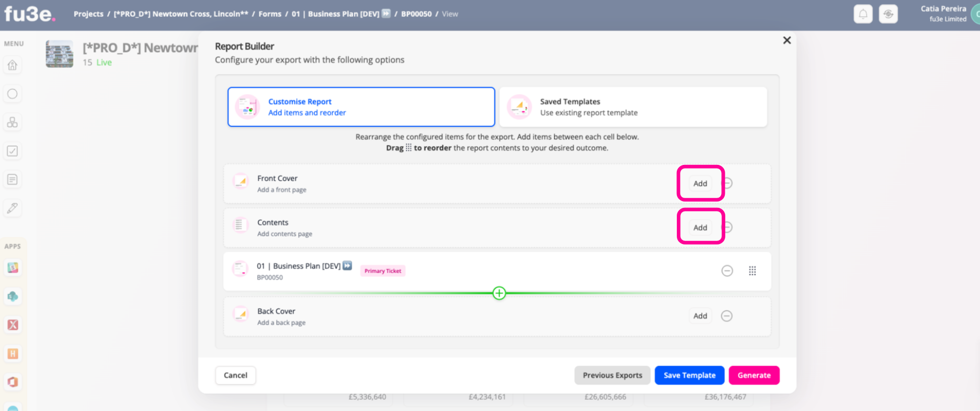Add a Back Cover page
Screen dimensions: 980x411
click(700, 316)
